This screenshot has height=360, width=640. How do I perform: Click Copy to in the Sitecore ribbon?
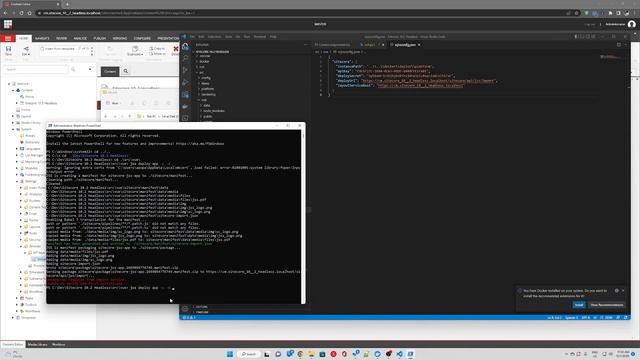pos(158,49)
